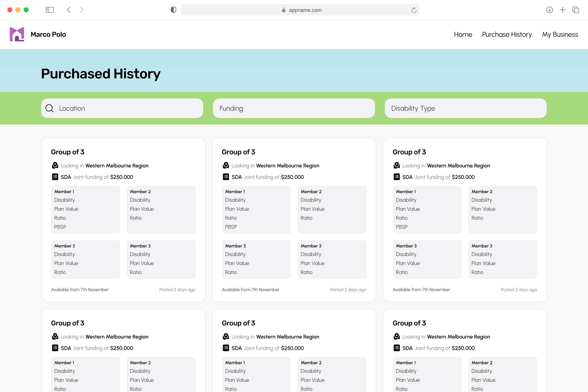Click the browser half-shield privacy icon
Viewport: 588px width, 392px height.
[x=173, y=10]
